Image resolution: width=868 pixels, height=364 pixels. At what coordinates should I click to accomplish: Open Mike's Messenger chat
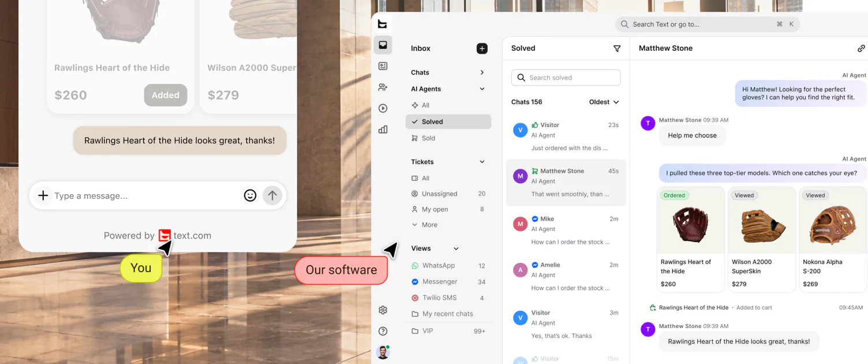(x=566, y=230)
